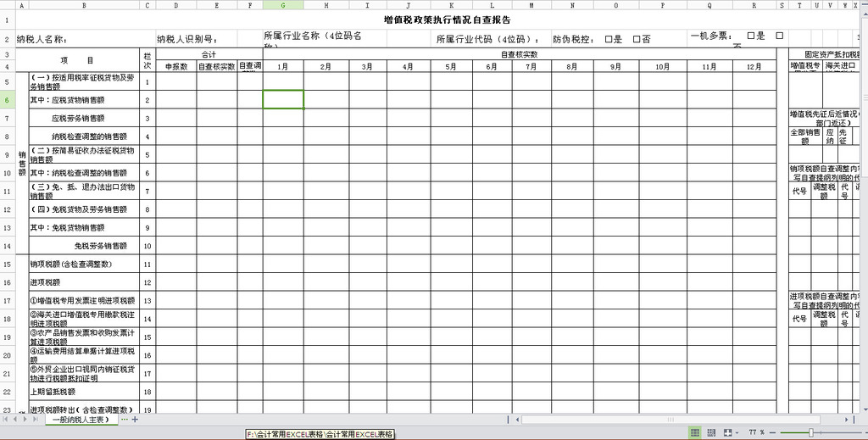The width and height of the screenshot is (868, 440).
Task: Click the 栏次 header cell
Action: [x=147, y=60]
